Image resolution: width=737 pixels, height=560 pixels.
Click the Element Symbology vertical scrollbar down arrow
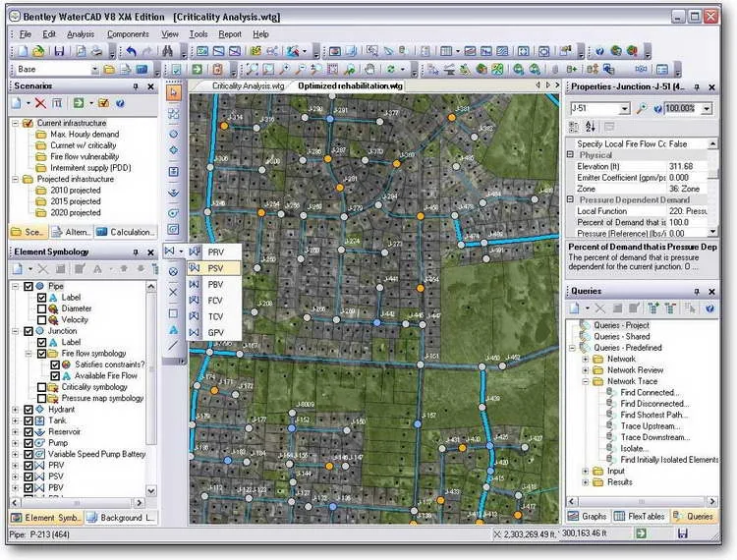(151, 490)
